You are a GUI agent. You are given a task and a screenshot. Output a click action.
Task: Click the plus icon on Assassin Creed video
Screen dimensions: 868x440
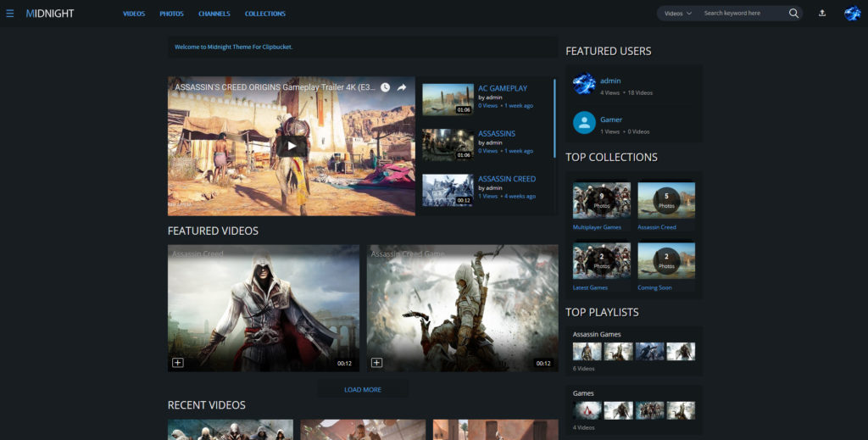point(178,363)
